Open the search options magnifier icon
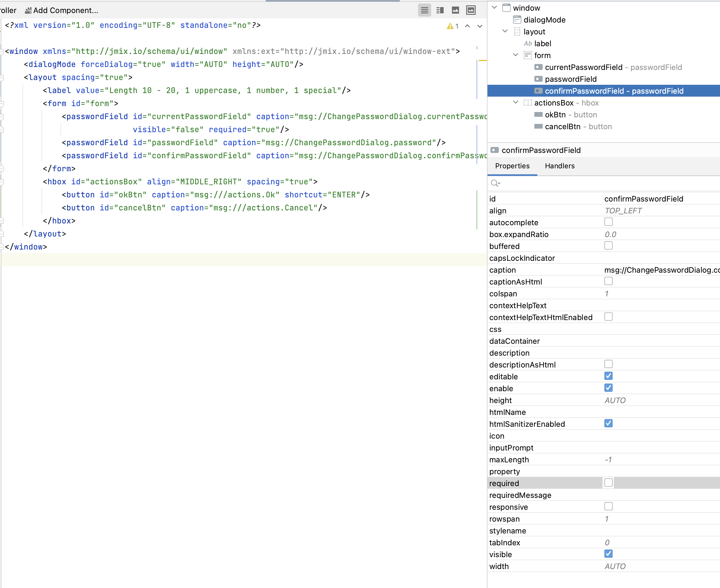Viewport: 720px width, 588px height. click(495, 183)
